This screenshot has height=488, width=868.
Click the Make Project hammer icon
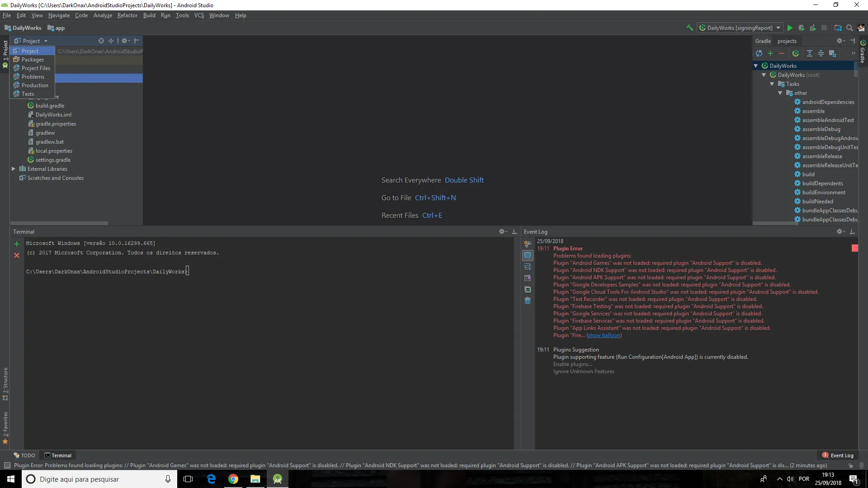pos(690,28)
